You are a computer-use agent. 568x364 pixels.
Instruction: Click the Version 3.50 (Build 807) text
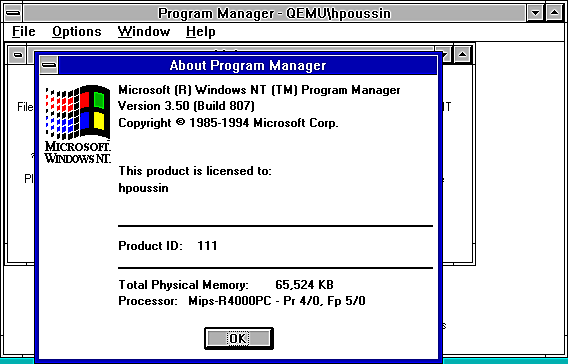click(187, 106)
